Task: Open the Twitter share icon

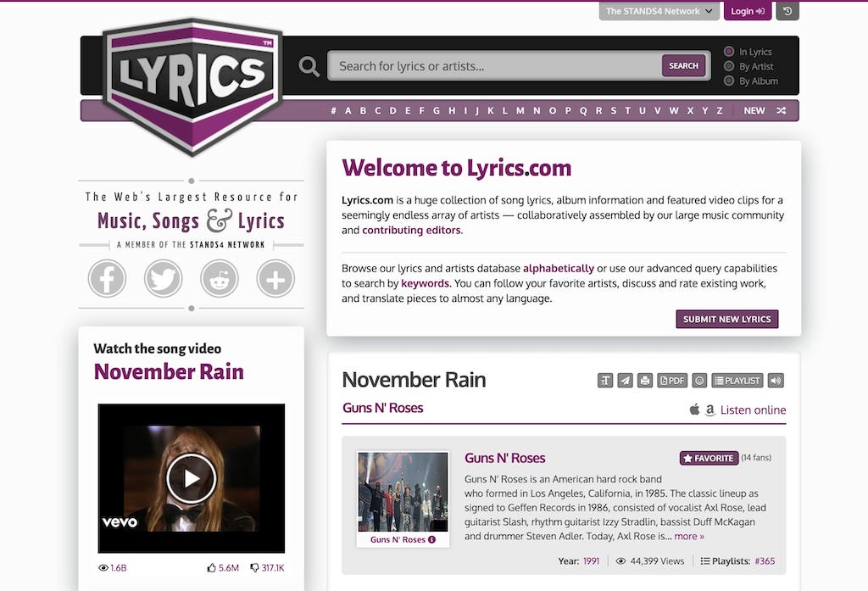Action: point(163,278)
